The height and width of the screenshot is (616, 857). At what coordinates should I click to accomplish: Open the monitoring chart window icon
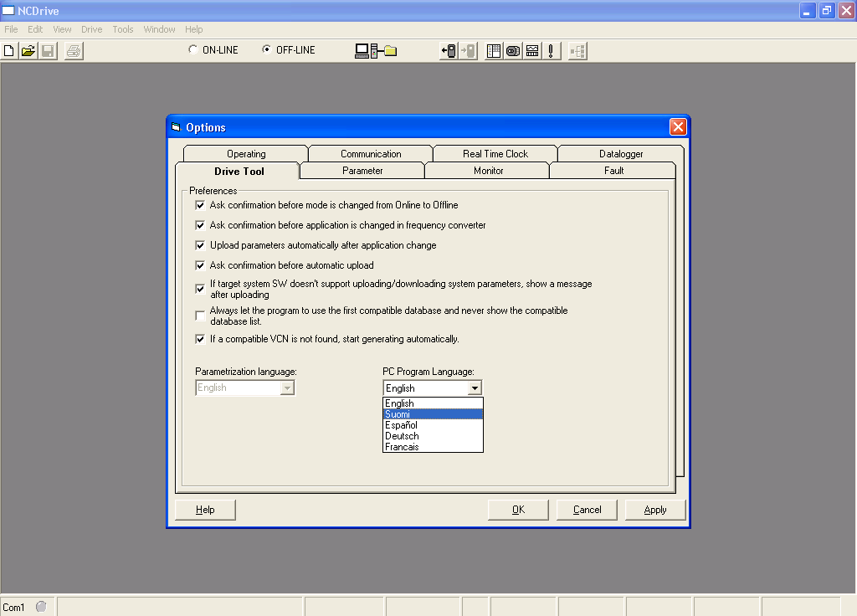(x=531, y=51)
